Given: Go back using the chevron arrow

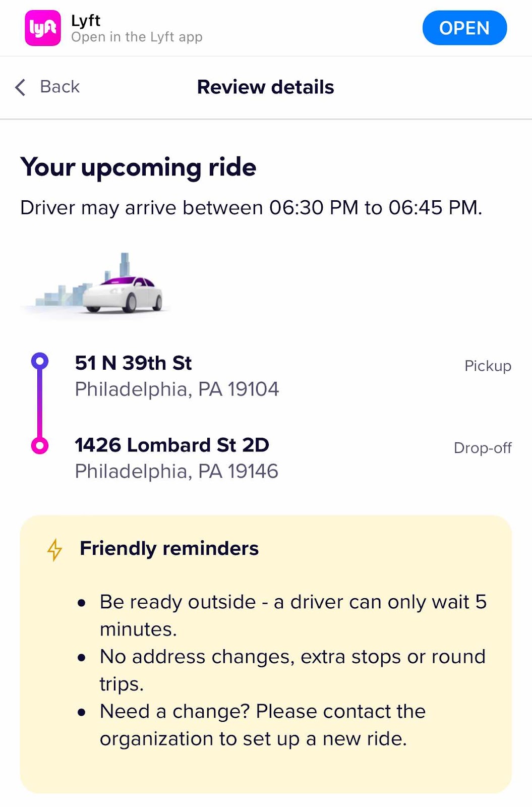Looking at the screenshot, I should [21, 87].
